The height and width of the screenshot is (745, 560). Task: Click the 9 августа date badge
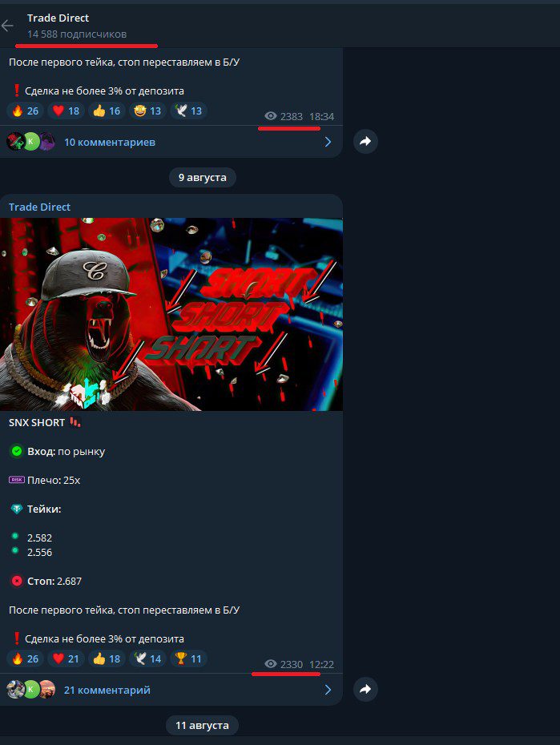click(203, 177)
